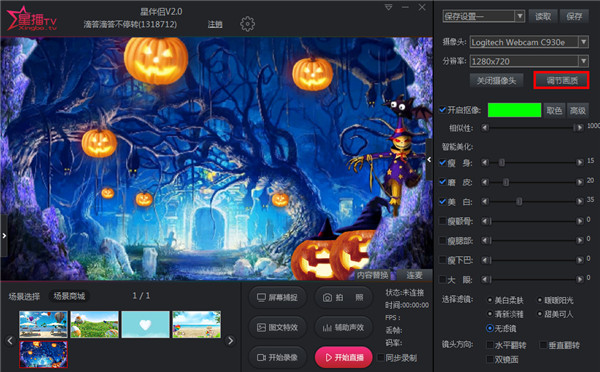Uncheck the 磨皮 checkbox
This screenshot has height=372, width=600.
[443, 182]
